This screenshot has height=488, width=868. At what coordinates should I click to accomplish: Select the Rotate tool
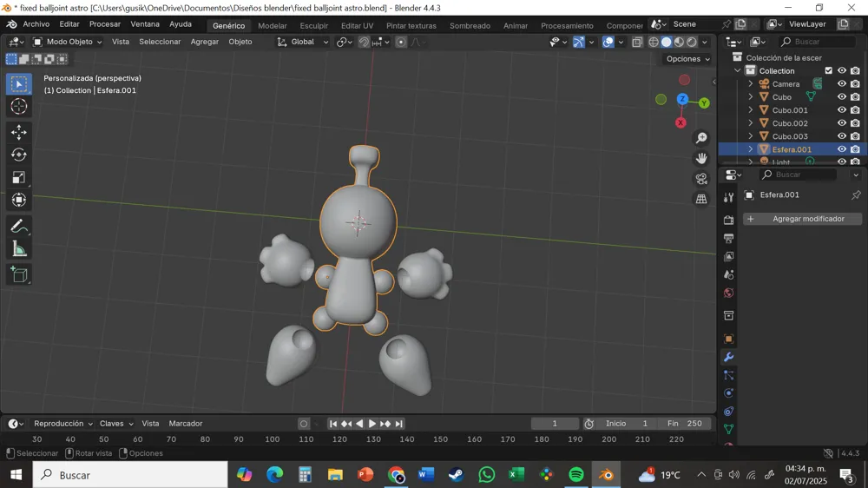tap(19, 155)
